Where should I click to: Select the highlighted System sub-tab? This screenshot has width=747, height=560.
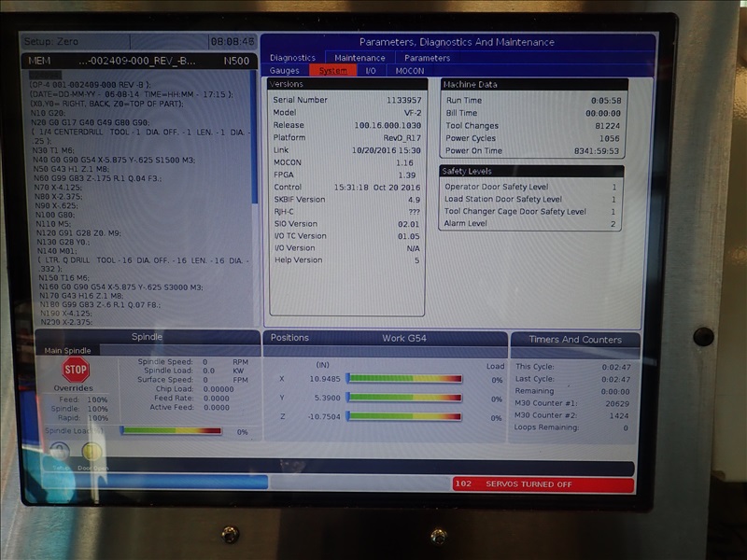tap(332, 71)
